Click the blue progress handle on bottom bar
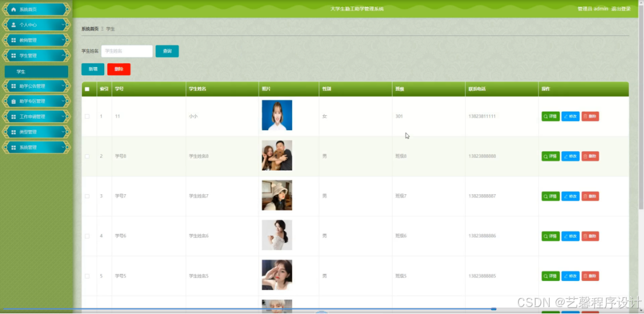 [494, 309]
